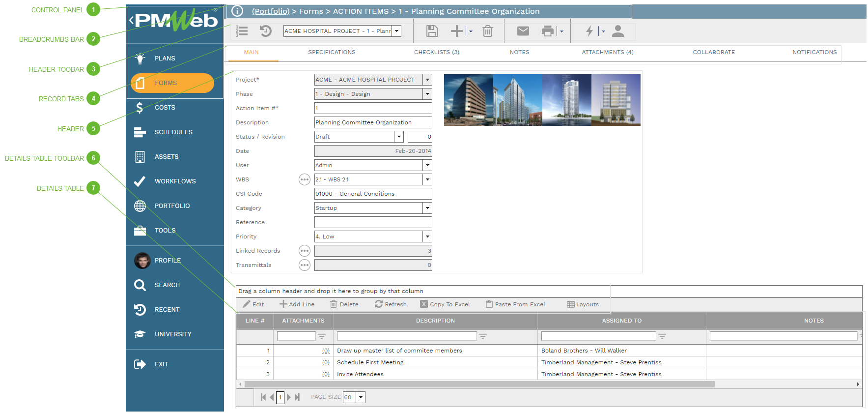Click Add Line in details toolbar
868x413 pixels.
point(297,304)
